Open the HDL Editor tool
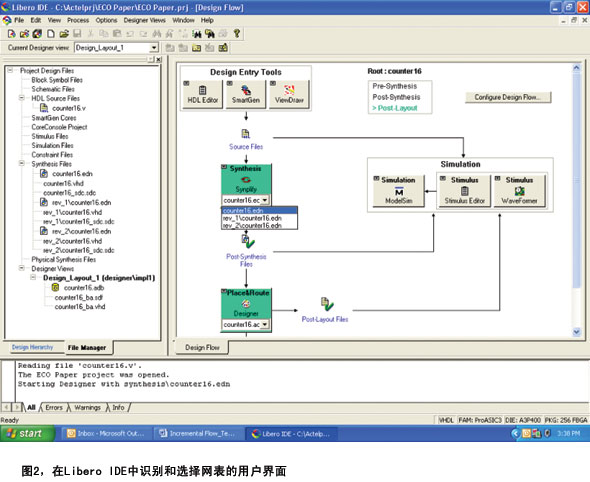The image size is (590, 482). (x=202, y=95)
